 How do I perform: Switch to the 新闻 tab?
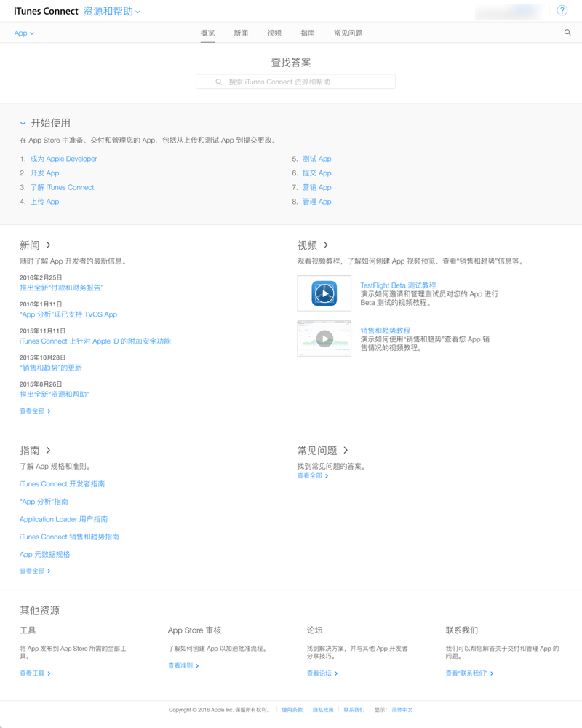[240, 33]
